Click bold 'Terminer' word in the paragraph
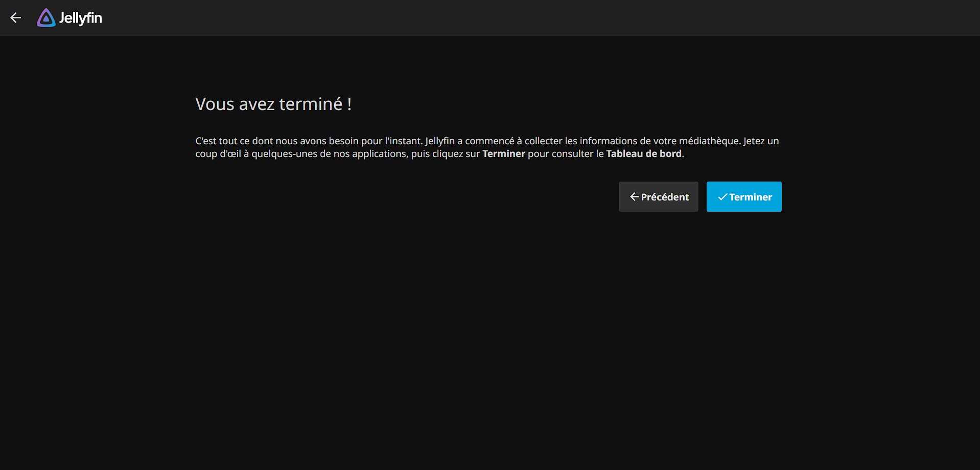The height and width of the screenshot is (470, 980). coord(503,154)
